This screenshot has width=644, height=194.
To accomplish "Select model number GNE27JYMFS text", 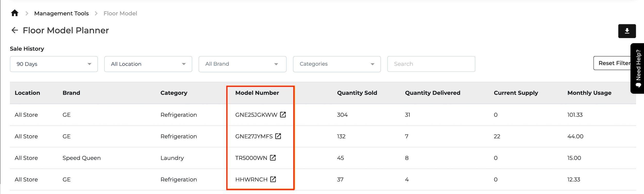I will point(254,136).
